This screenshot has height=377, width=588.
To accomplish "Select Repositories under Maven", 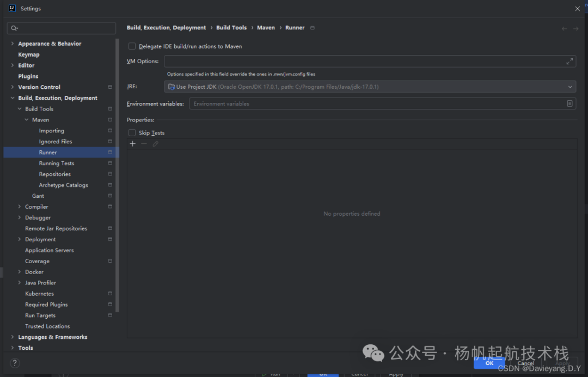I will pos(55,174).
